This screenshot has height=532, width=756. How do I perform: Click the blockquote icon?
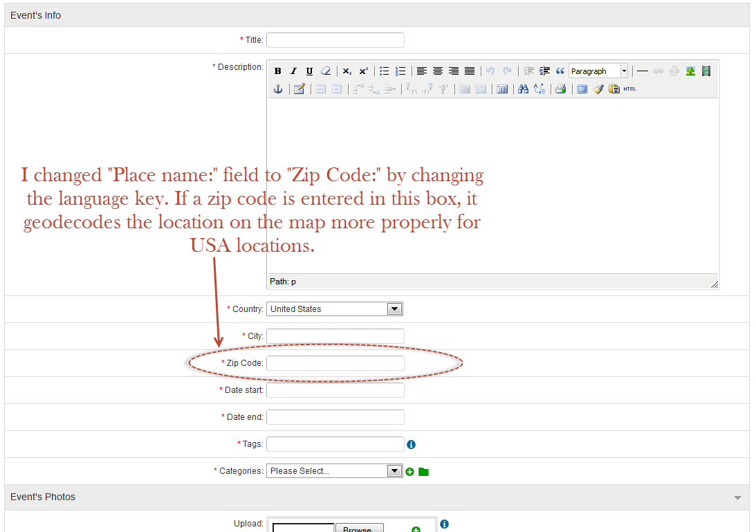click(x=560, y=71)
